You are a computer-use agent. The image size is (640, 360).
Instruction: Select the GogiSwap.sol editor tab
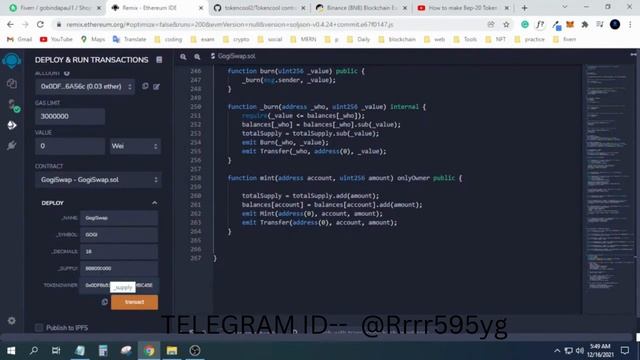tap(233, 56)
